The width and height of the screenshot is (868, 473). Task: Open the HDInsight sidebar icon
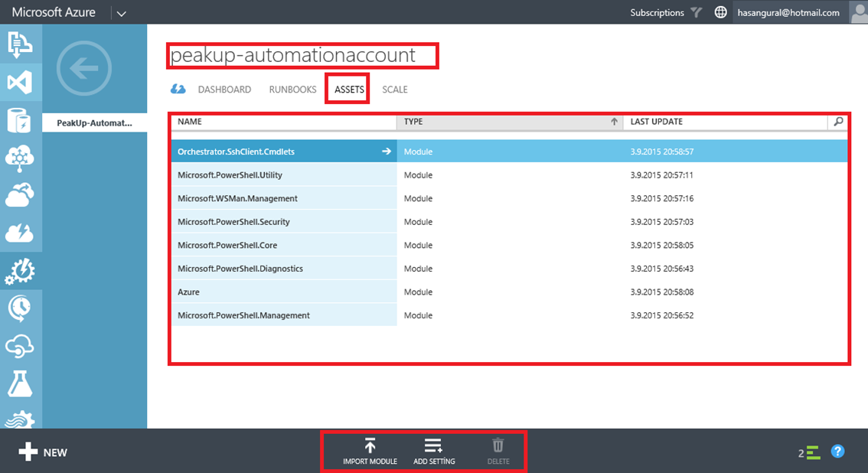point(20,158)
